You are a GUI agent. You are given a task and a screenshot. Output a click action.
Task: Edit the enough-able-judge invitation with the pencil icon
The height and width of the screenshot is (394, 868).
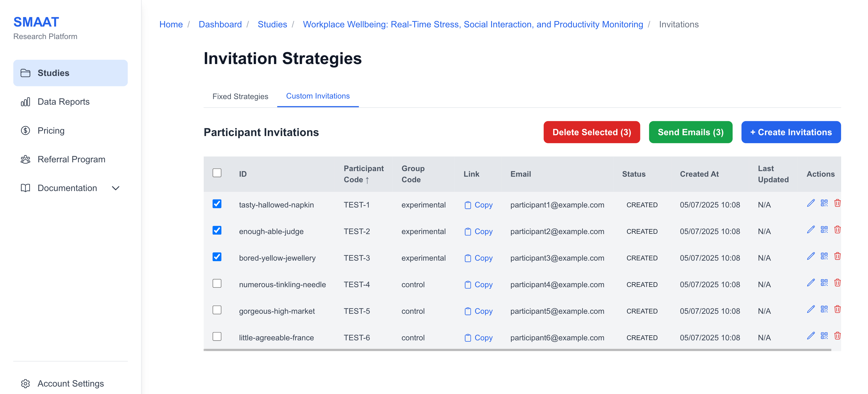coord(810,230)
